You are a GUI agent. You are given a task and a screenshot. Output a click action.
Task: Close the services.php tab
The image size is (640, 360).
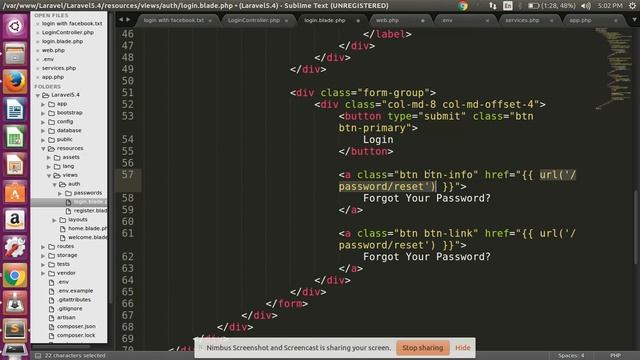551,20
